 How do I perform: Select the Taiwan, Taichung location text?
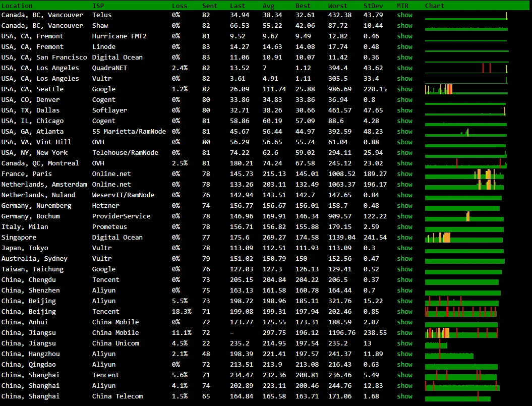pyautogui.click(x=33, y=269)
